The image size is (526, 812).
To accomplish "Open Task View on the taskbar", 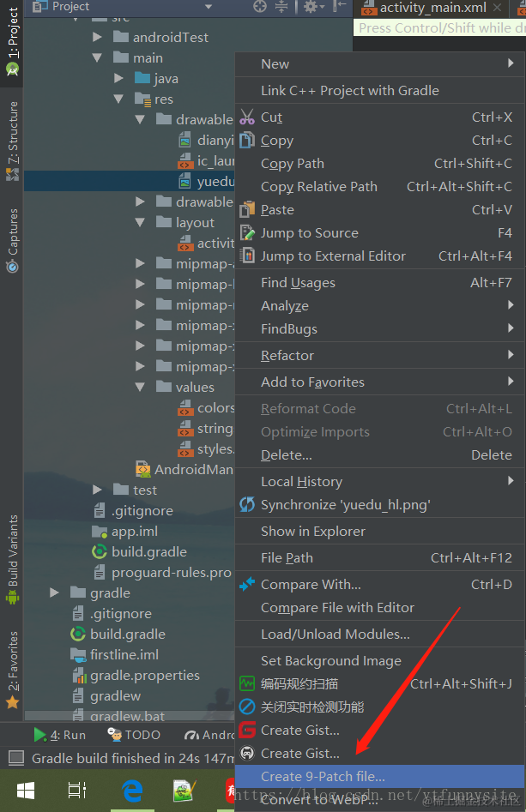I will (x=76, y=791).
